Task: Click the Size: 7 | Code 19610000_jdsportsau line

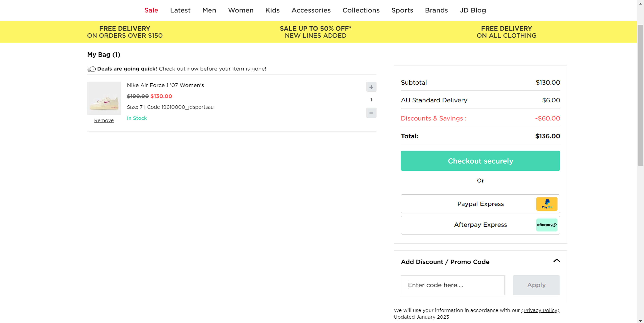Action: point(170,107)
